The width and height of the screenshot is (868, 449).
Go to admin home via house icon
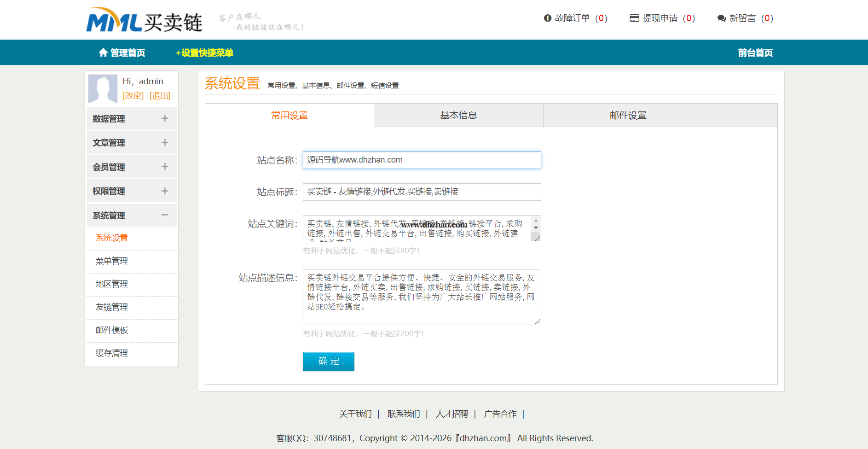[103, 52]
